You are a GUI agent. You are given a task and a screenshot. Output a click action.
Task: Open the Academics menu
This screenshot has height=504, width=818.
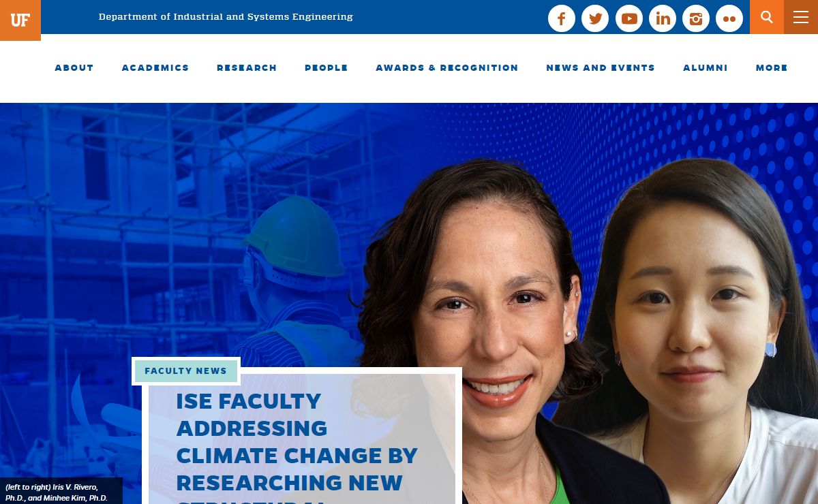(155, 68)
